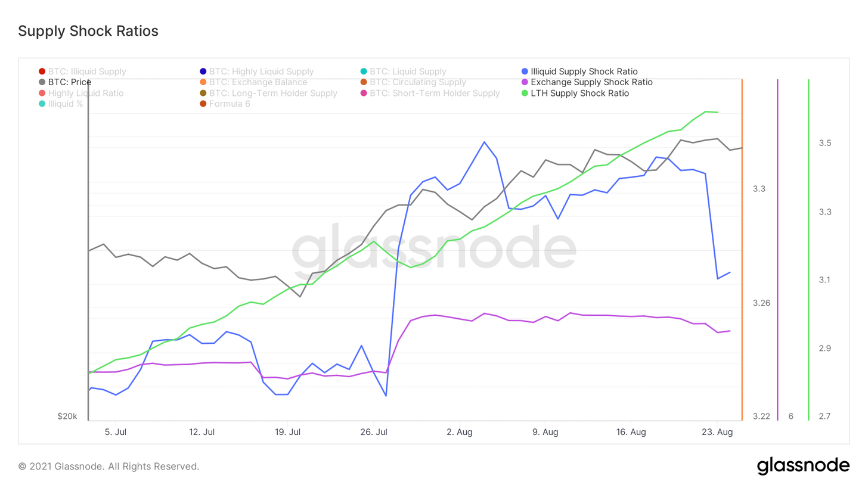Image resolution: width=868 pixels, height=488 pixels.
Task: Click the glassnode logo in footer
Action: [803, 466]
